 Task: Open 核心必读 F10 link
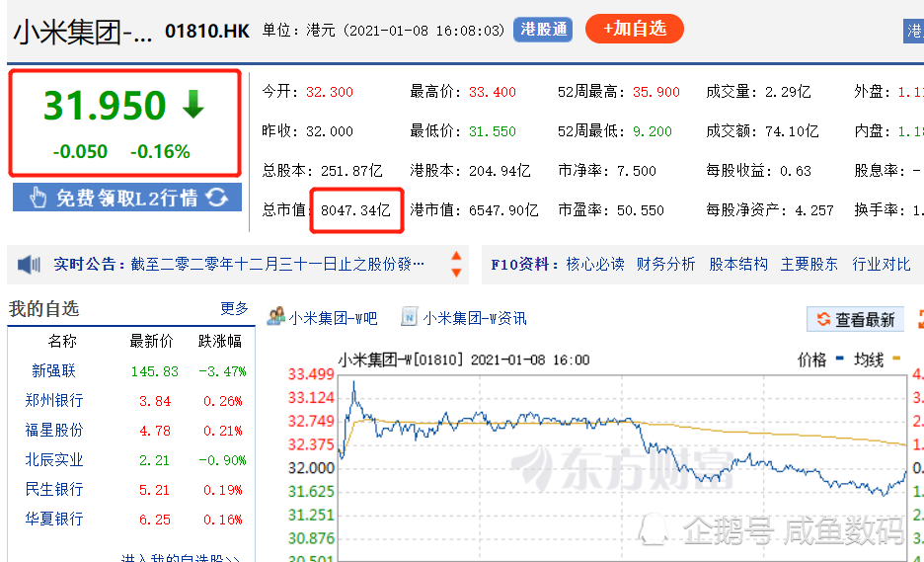click(595, 264)
